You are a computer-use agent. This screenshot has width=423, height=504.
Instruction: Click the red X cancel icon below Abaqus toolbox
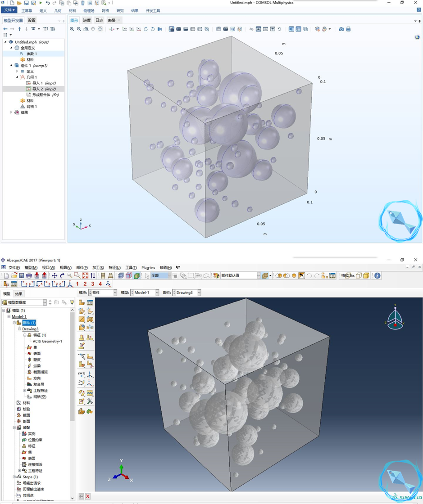88,496
